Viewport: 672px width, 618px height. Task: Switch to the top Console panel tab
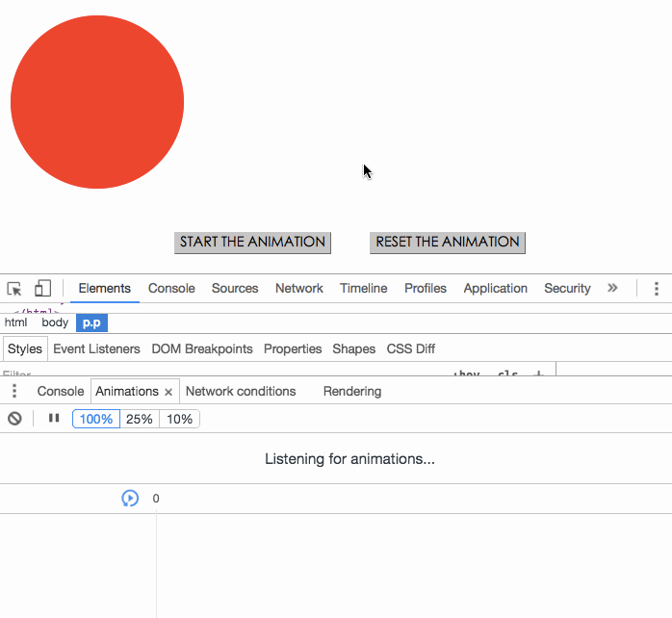tap(171, 289)
